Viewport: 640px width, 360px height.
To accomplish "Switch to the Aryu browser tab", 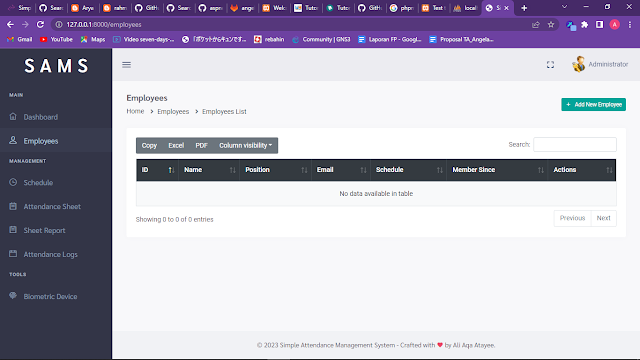I will pyautogui.click(x=83, y=8).
